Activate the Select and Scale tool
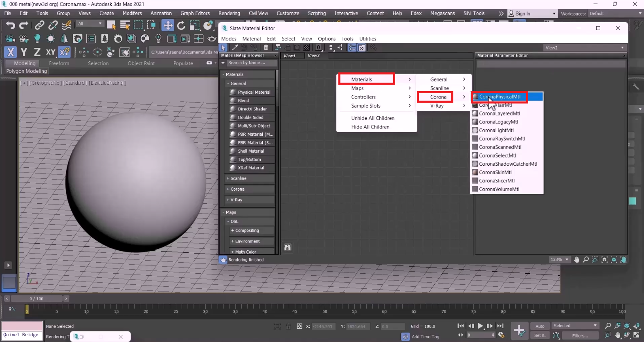Image resolution: width=644 pixels, height=342 pixels. (x=195, y=25)
